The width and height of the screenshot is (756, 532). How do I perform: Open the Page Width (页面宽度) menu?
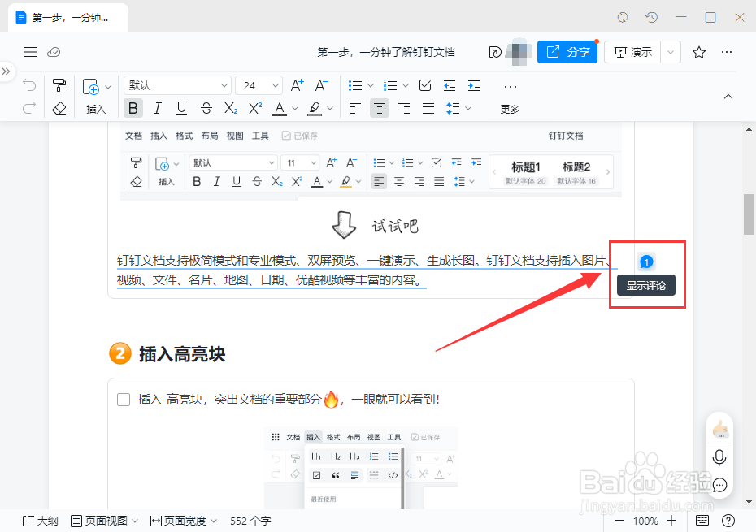tap(183, 521)
